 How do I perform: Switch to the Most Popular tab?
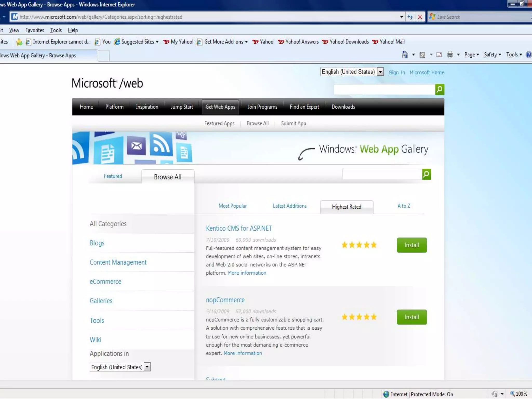tap(232, 206)
